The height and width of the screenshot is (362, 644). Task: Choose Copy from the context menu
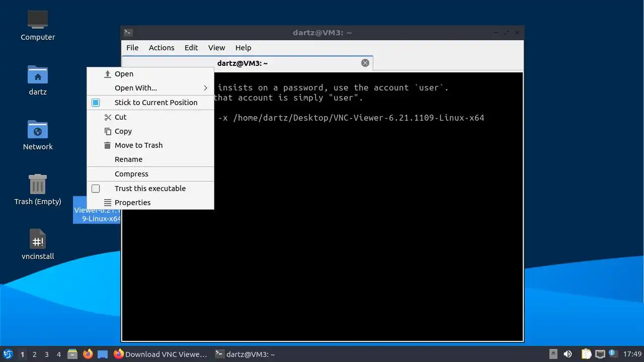[150, 131]
